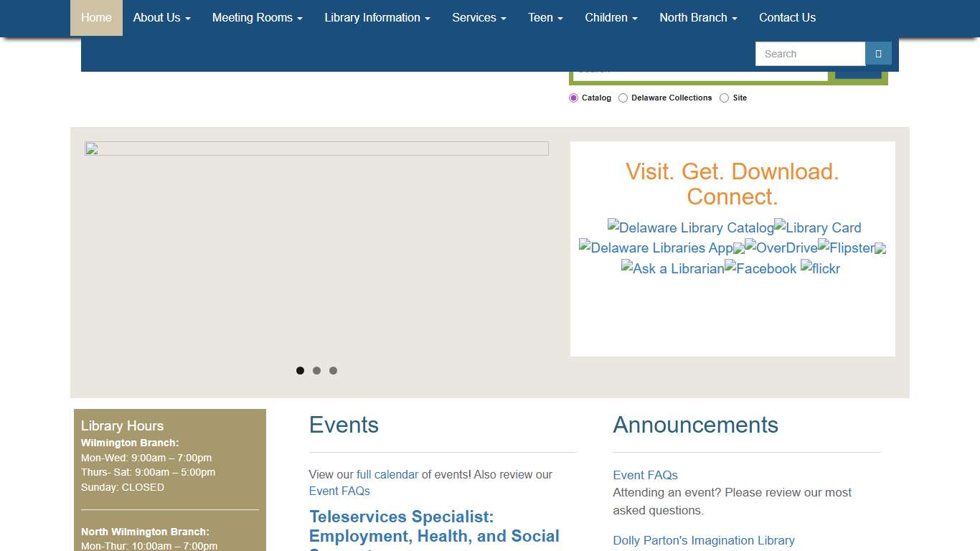Image resolution: width=980 pixels, height=551 pixels.
Task: Select the Site search radio button
Action: (x=724, y=98)
